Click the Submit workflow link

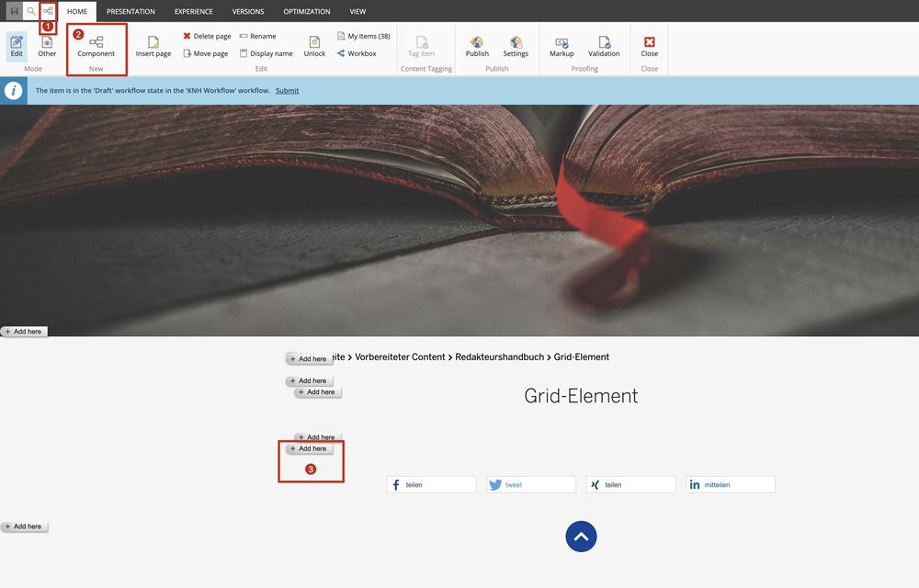[x=287, y=91]
